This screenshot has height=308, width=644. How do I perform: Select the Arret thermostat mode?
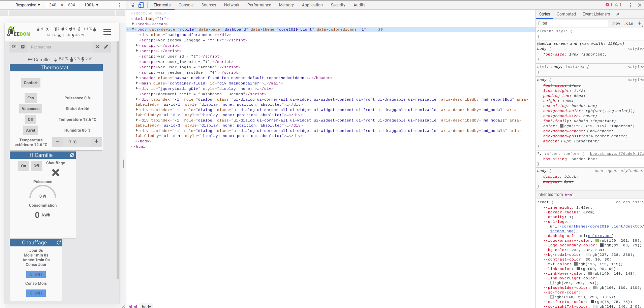click(31, 130)
